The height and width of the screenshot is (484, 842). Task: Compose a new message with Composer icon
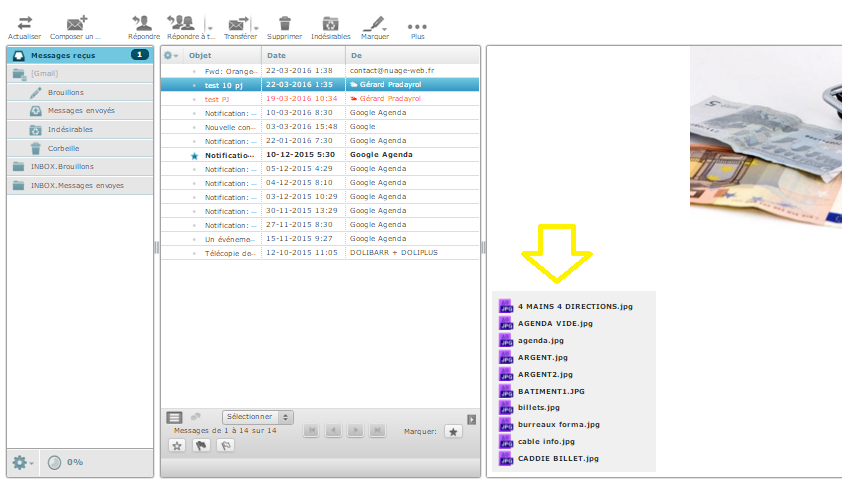76,23
